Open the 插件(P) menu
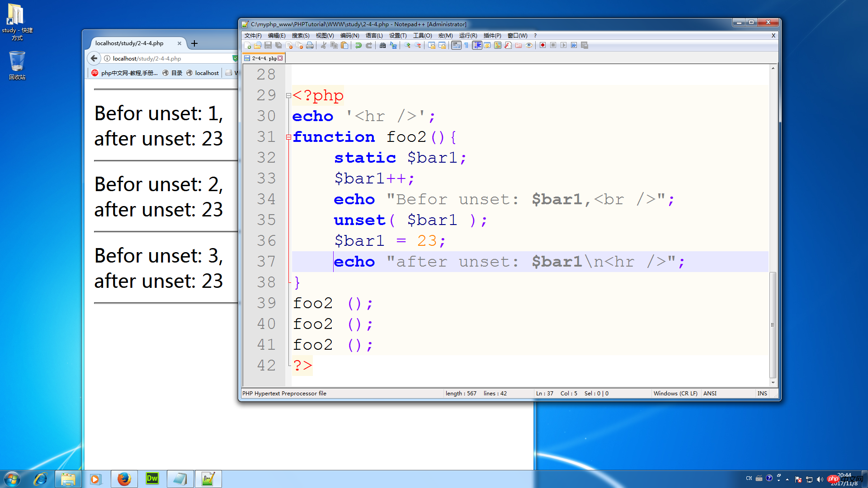This screenshot has height=488, width=868. (x=492, y=36)
